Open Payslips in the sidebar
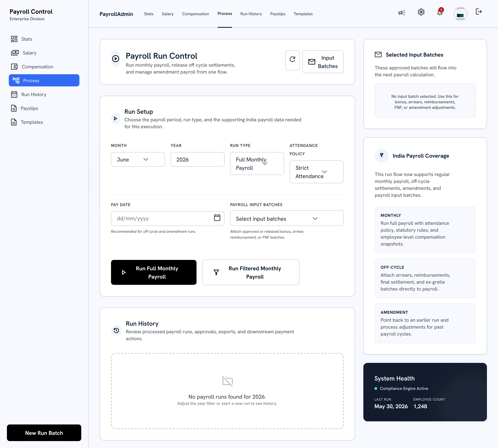The width and height of the screenshot is (498, 448). click(44, 108)
